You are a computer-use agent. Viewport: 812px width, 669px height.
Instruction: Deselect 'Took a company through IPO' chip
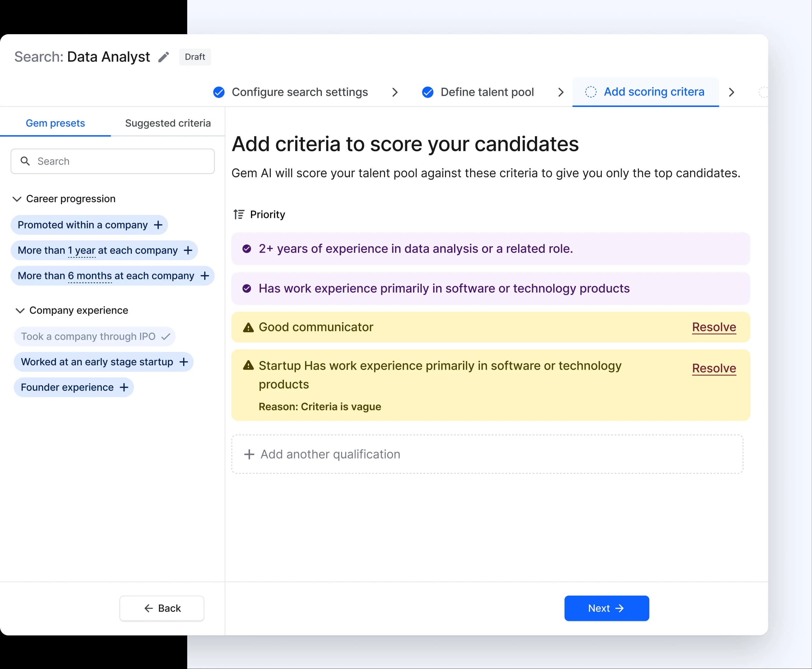pos(95,336)
